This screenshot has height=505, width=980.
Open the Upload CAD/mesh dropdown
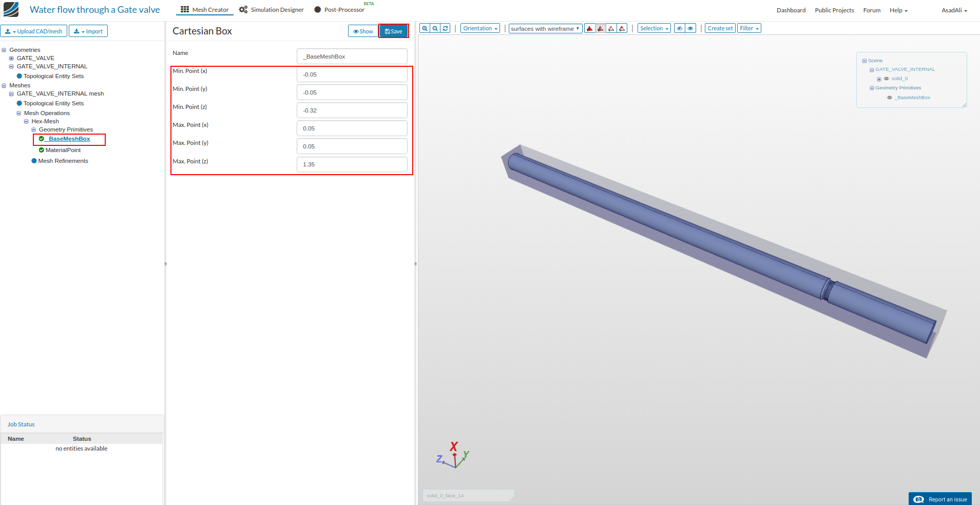(34, 31)
